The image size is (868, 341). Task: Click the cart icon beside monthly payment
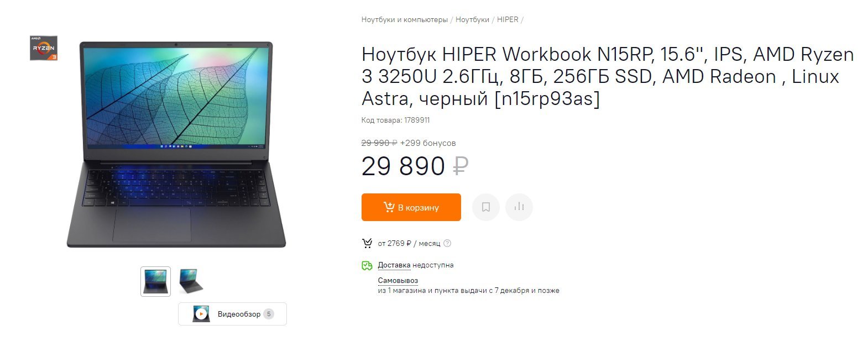coord(367,243)
